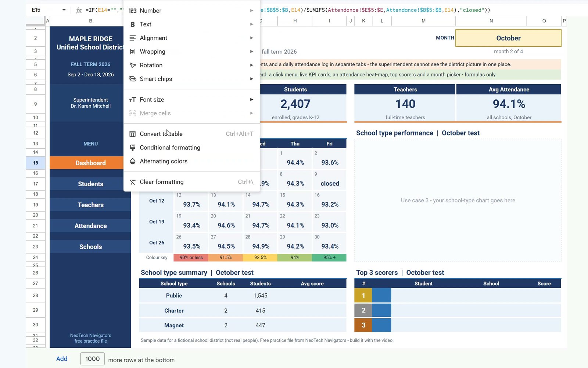Click the Dashboard menu button
The image size is (588, 368).
pyautogui.click(x=90, y=163)
